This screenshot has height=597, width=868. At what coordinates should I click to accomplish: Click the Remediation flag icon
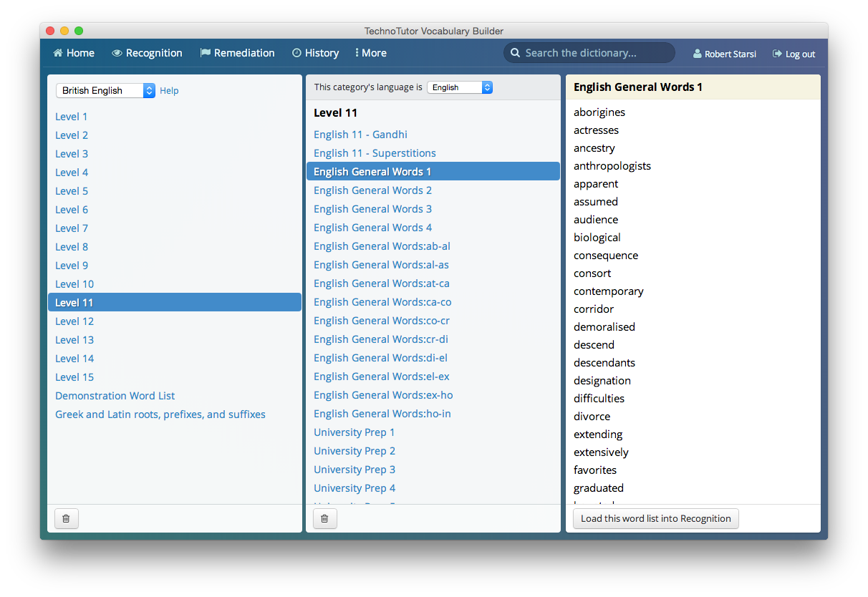206,52
